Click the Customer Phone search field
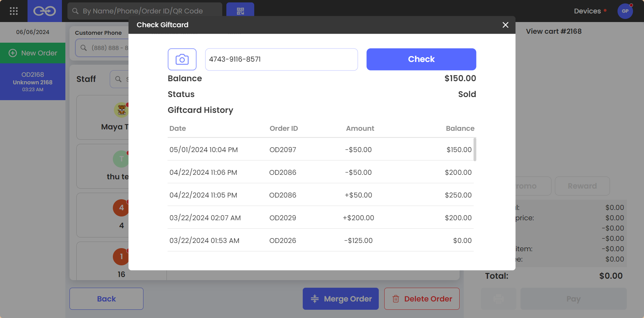 102,48
